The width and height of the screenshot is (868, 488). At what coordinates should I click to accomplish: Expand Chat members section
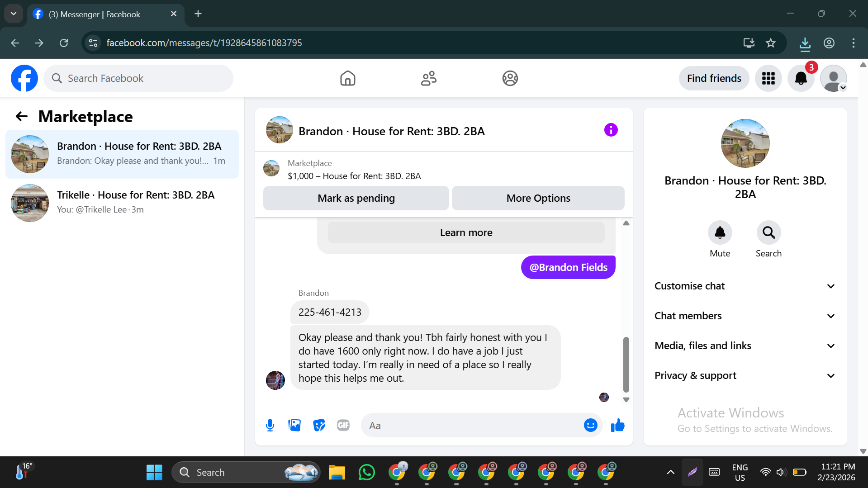[x=745, y=316]
